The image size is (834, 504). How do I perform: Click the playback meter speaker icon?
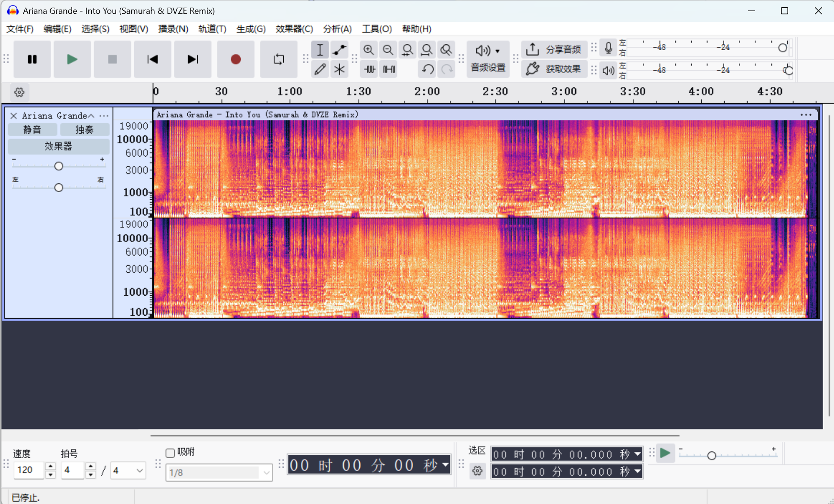[608, 71]
